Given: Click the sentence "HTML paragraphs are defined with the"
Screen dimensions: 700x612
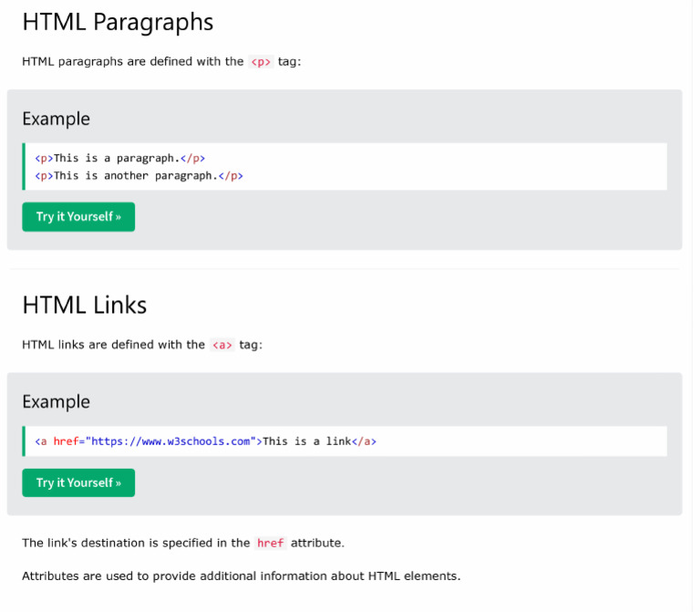Looking at the screenshot, I should pos(132,62).
